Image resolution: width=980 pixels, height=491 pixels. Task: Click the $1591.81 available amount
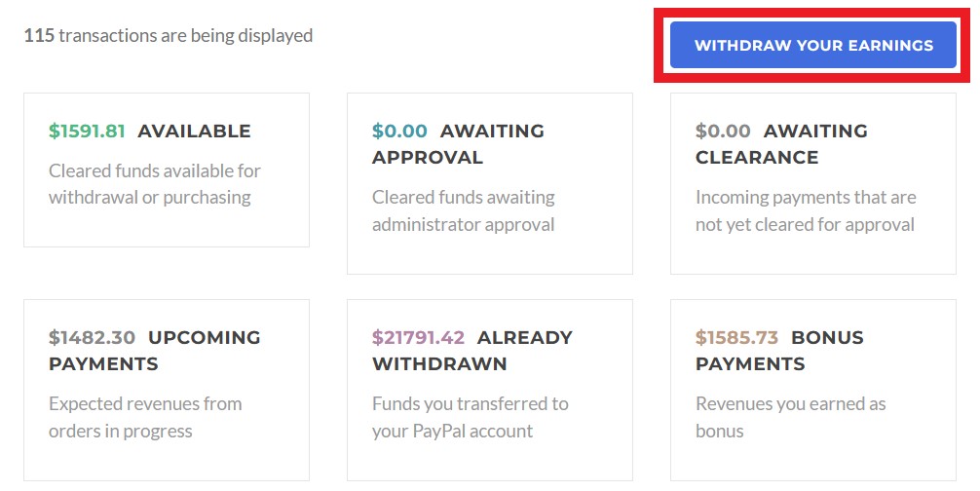coord(87,131)
